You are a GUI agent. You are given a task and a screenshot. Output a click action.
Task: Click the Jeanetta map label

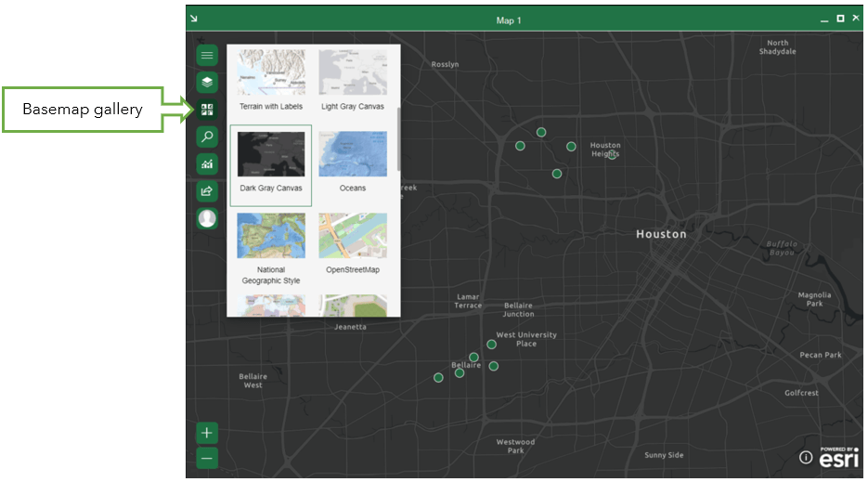point(350,327)
